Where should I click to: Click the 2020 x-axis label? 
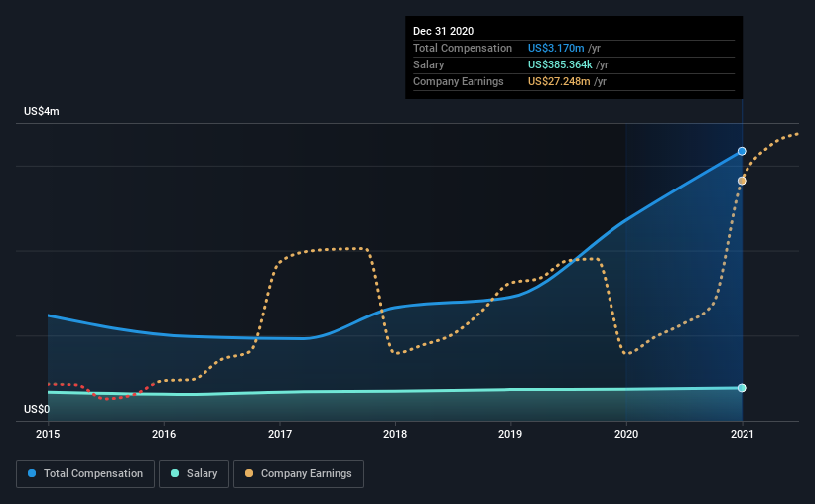pos(626,434)
